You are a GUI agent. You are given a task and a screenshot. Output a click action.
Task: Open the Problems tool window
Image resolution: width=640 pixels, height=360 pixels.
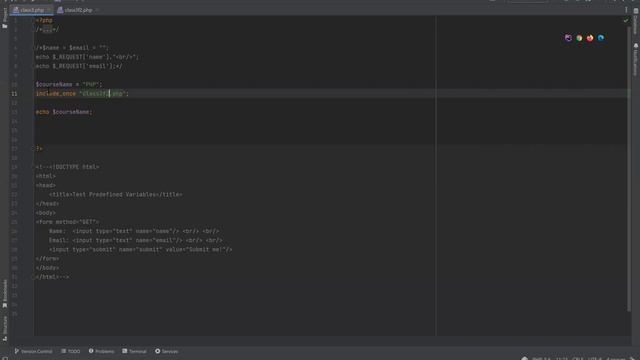[101, 351]
